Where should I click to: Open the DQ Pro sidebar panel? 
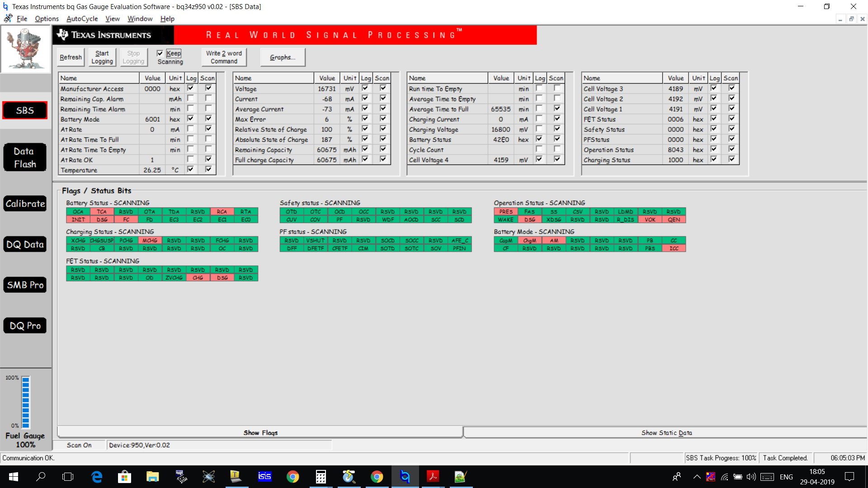[25, 326]
